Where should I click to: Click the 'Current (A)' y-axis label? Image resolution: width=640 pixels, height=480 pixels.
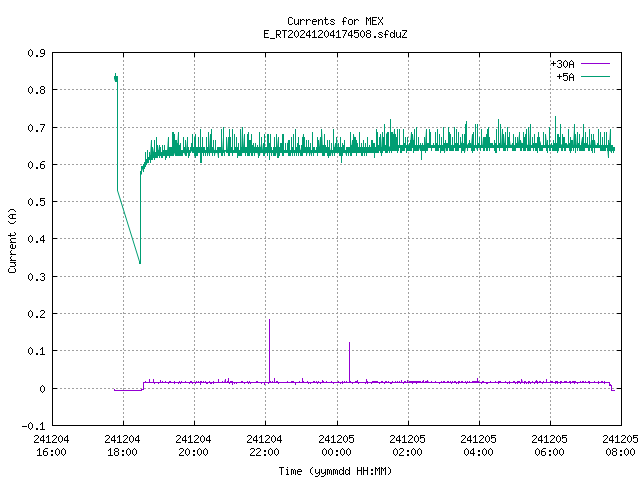point(12,240)
